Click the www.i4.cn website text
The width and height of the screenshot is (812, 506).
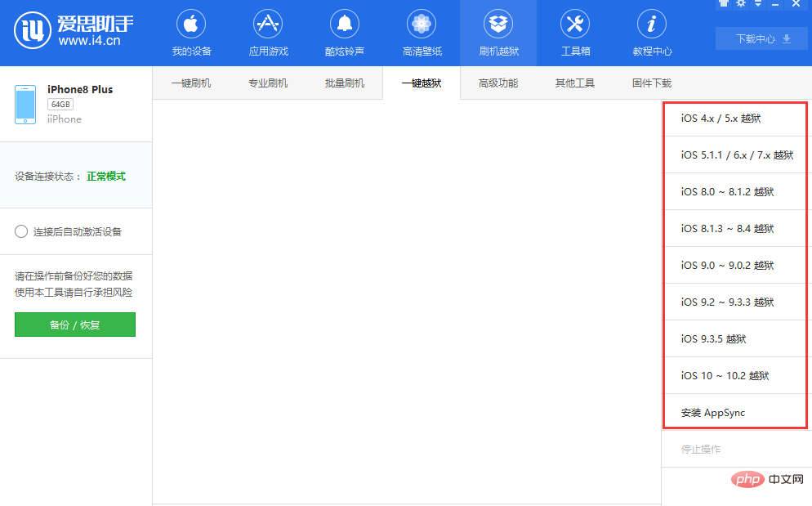(90, 41)
